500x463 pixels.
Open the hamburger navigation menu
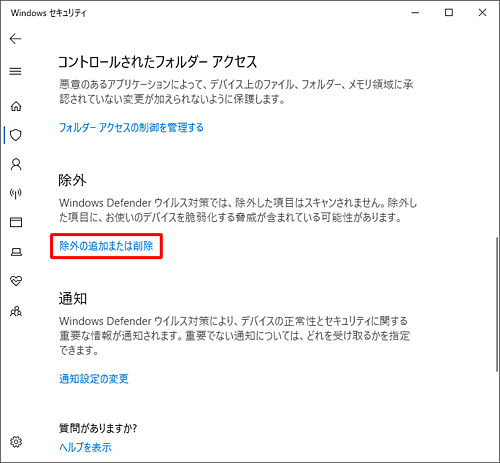(x=15, y=71)
